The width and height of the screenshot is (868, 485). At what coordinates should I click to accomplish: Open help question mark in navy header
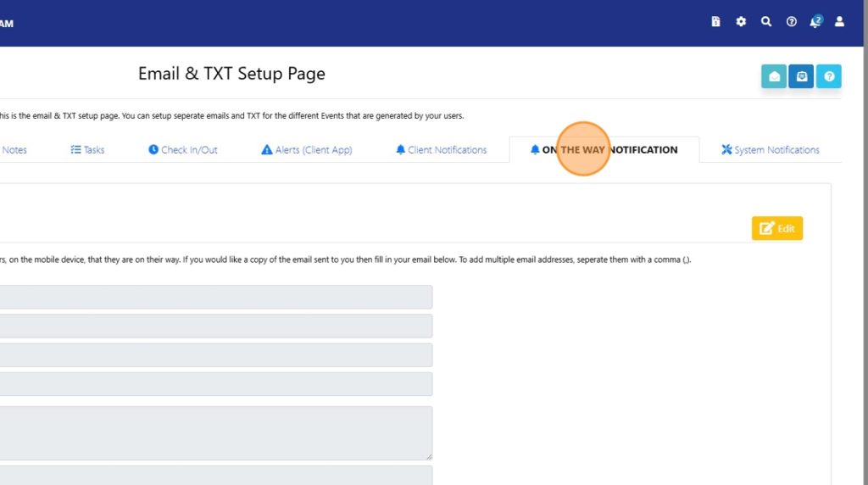[792, 22]
